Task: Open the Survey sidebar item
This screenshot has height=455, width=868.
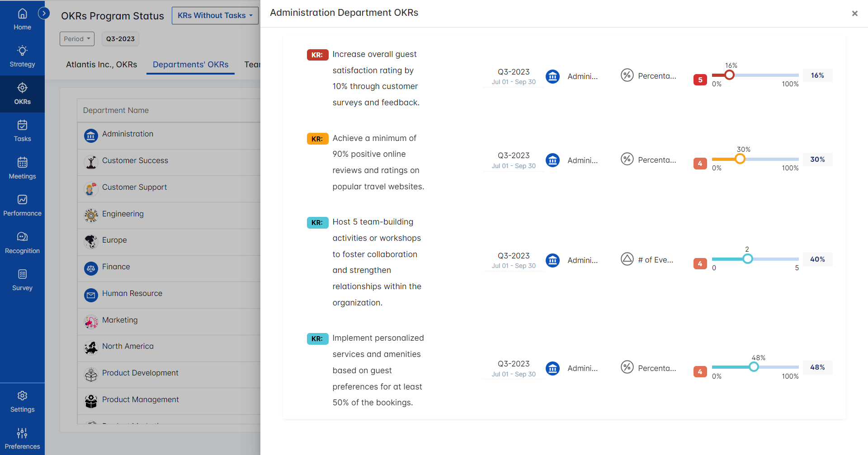Action: (x=22, y=280)
